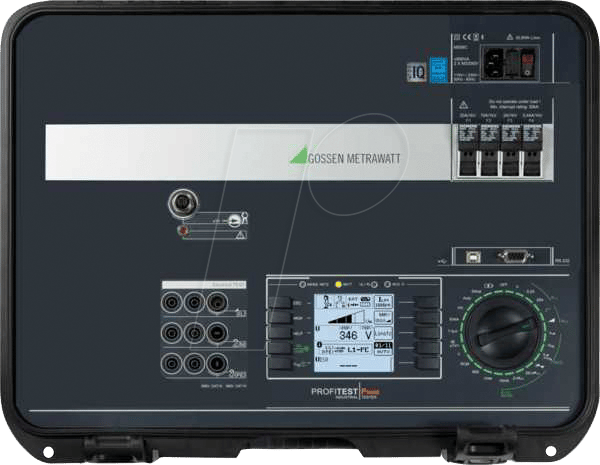Tap the RCD/FI indicator LED
The width and height of the screenshot is (600, 465).
pos(387,284)
